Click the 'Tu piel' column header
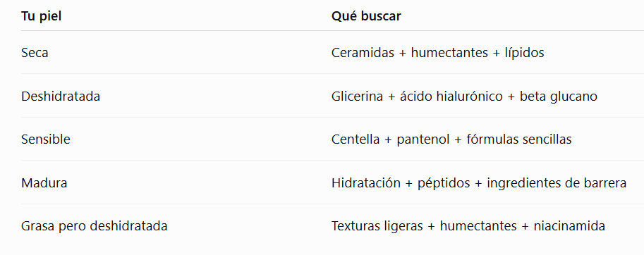Viewport: 644px width, 255px height. pos(41,16)
